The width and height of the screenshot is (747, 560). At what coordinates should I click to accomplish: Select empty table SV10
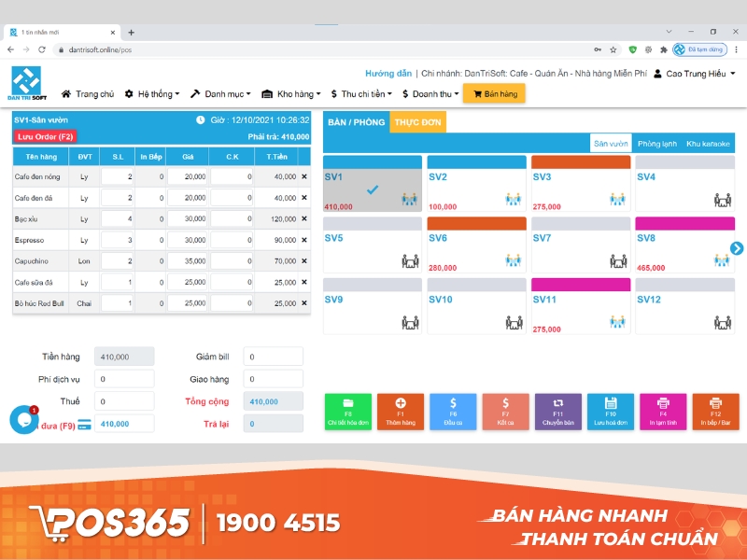(476, 306)
